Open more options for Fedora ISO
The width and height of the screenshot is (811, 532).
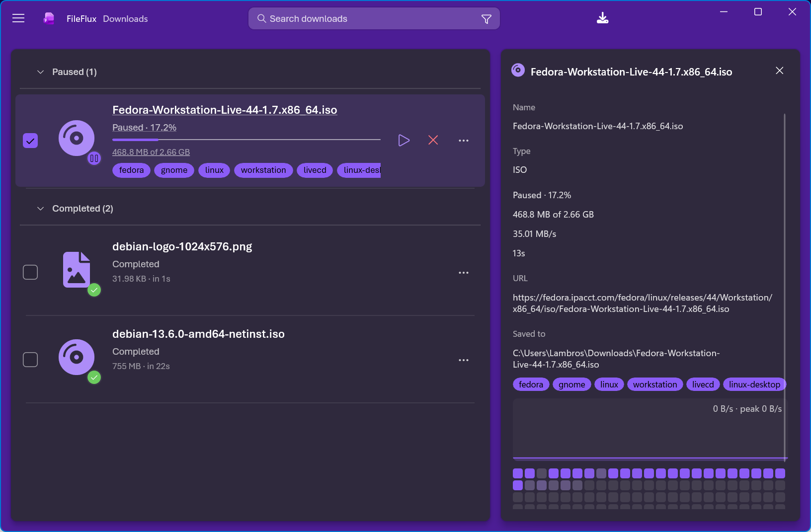(464, 141)
